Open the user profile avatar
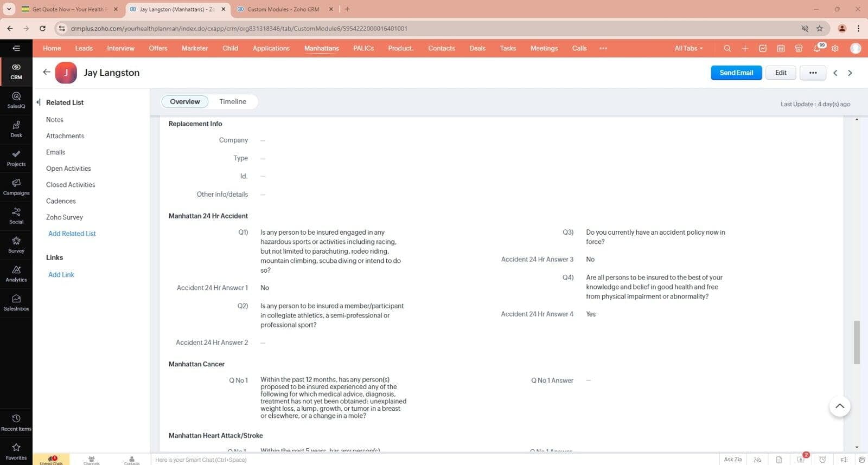The width and height of the screenshot is (868, 465). pyautogui.click(x=856, y=48)
